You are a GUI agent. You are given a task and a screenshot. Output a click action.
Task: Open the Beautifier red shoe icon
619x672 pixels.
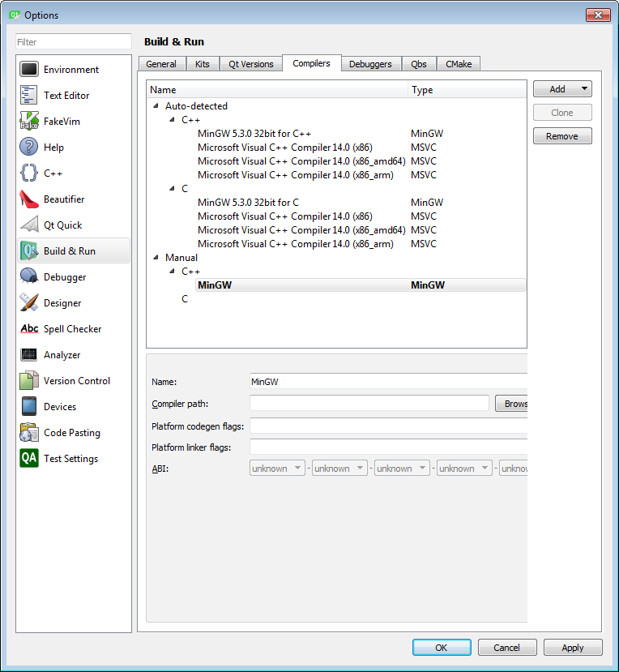[x=29, y=199]
